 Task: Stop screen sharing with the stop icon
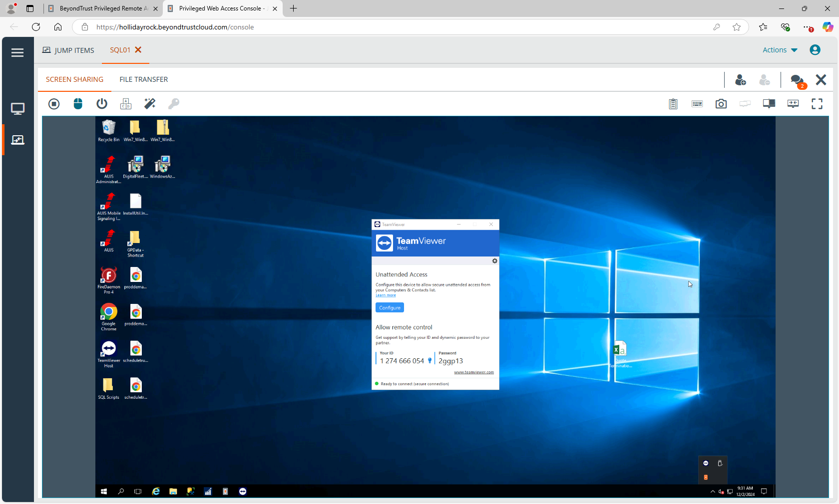point(54,104)
